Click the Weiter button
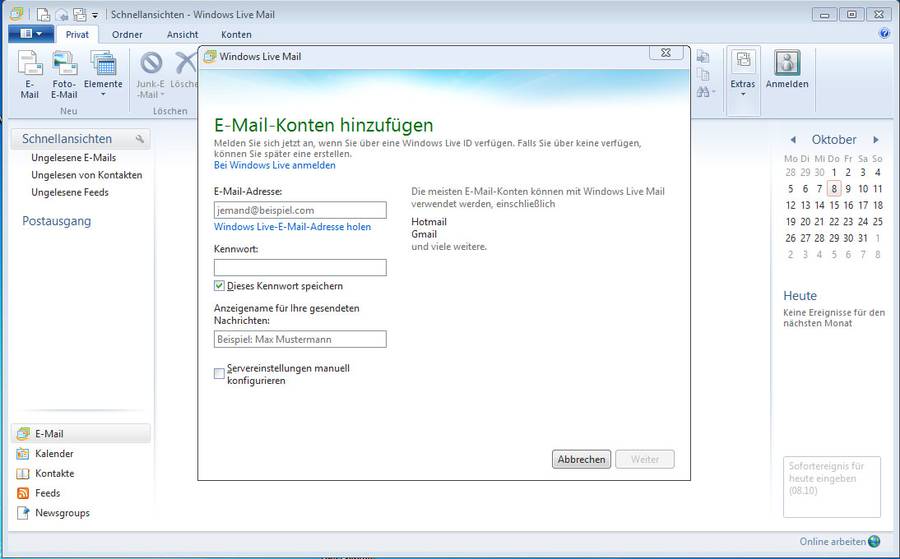The width and height of the screenshot is (900, 559). 645,459
